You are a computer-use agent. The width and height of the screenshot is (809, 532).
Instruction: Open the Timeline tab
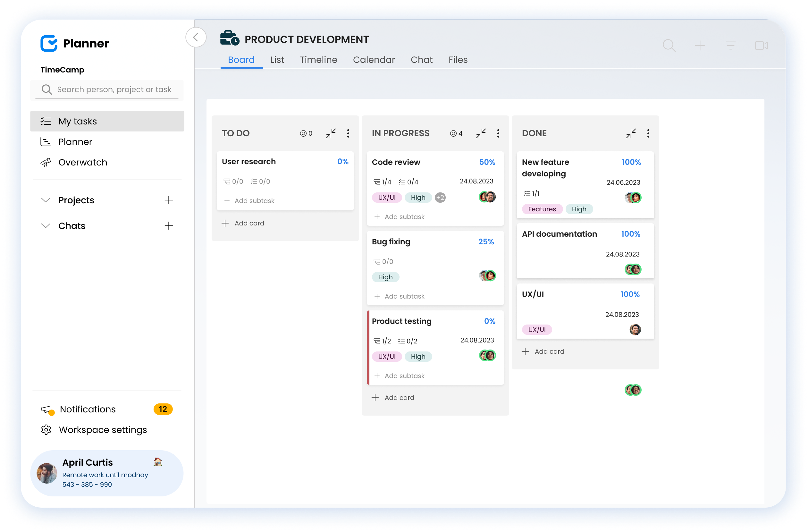pyautogui.click(x=318, y=60)
